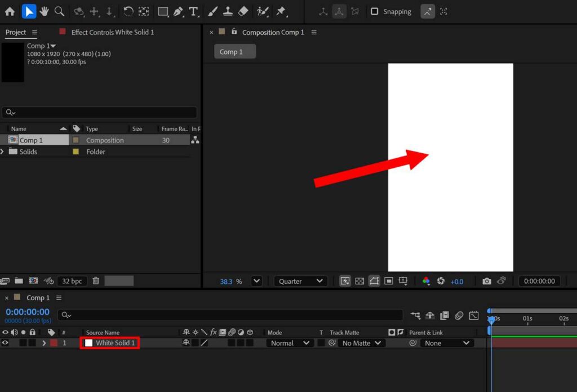Create a new folder in Project panel
Screen dimensions: 577x392
tap(19, 281)
